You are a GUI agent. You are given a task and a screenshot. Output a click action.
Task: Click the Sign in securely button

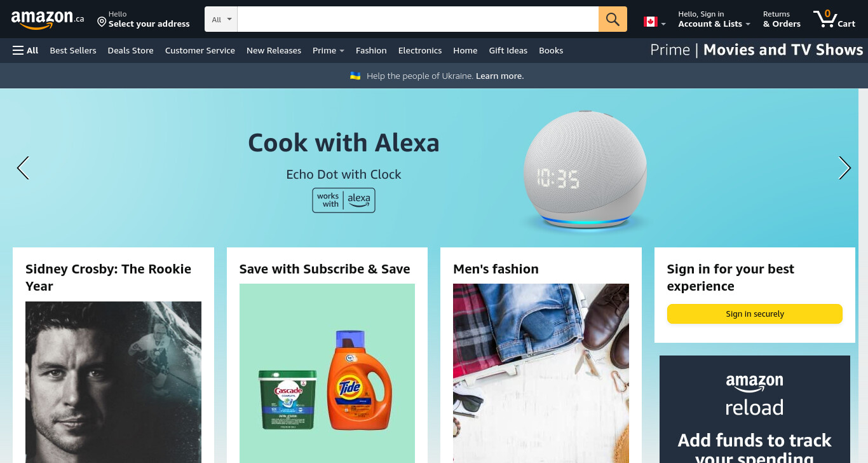[755, 314]
